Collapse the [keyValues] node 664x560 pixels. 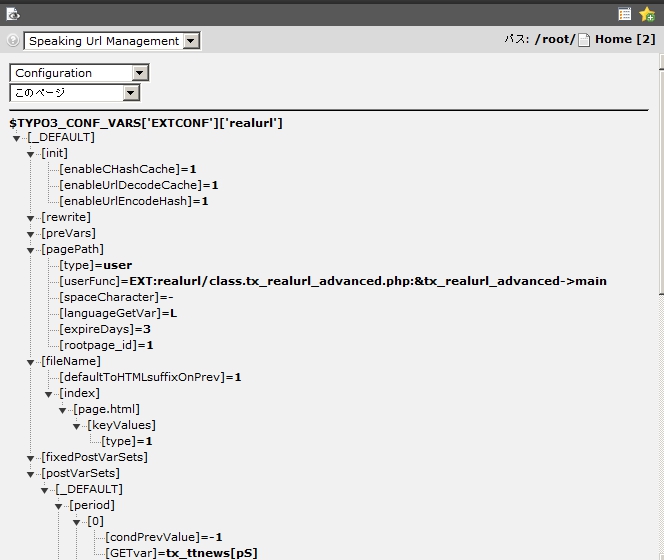(x=76, y=426)
